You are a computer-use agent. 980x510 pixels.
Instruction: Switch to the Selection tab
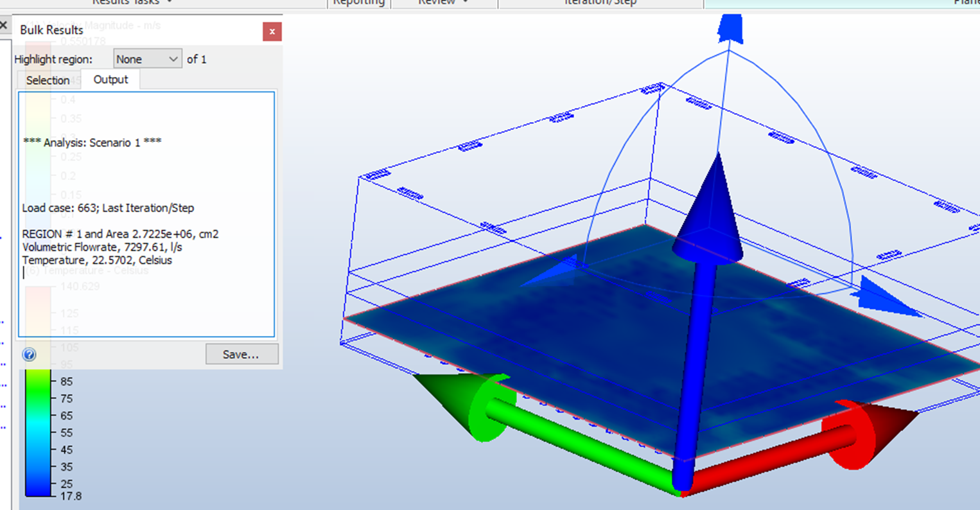pyautogui.click(x=48, y=80)
